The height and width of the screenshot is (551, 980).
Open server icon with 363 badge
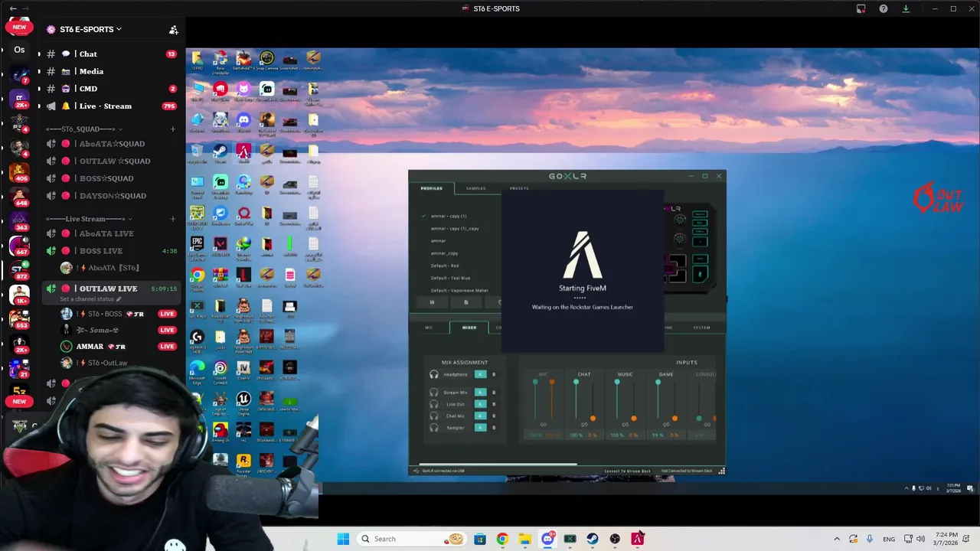(19, 221)
